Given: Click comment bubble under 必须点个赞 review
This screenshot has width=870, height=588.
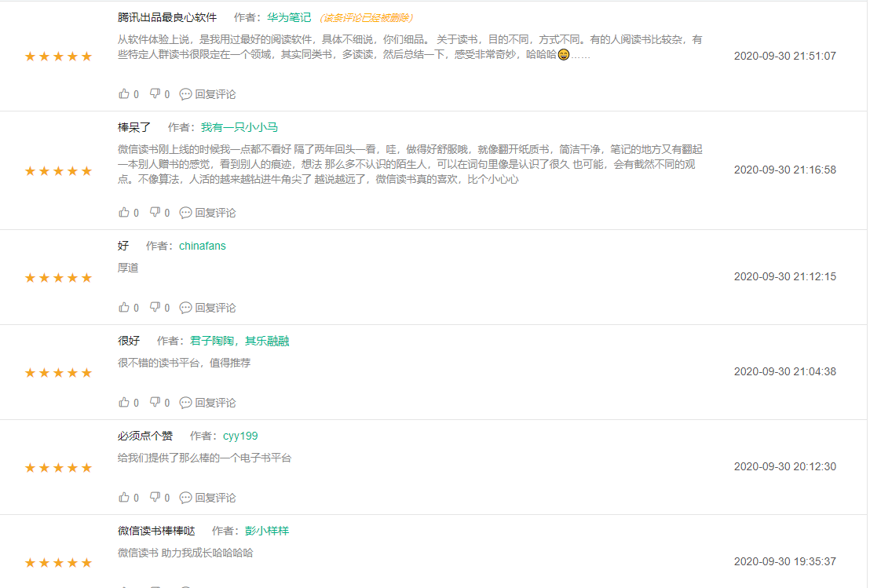Looking at the screenshot, I should click(185, 498).
